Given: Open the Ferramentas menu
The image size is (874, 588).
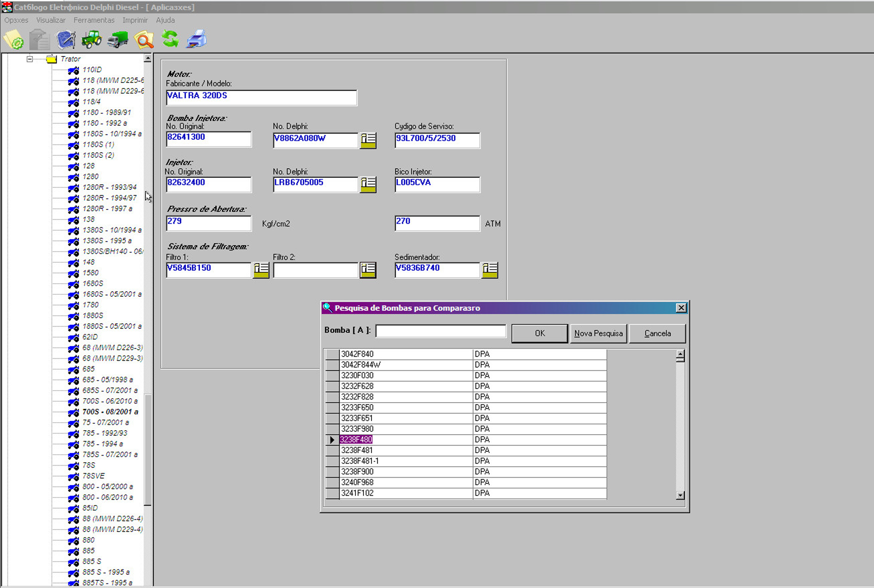Looking at the screenshot, I should [x=93, y=20].
